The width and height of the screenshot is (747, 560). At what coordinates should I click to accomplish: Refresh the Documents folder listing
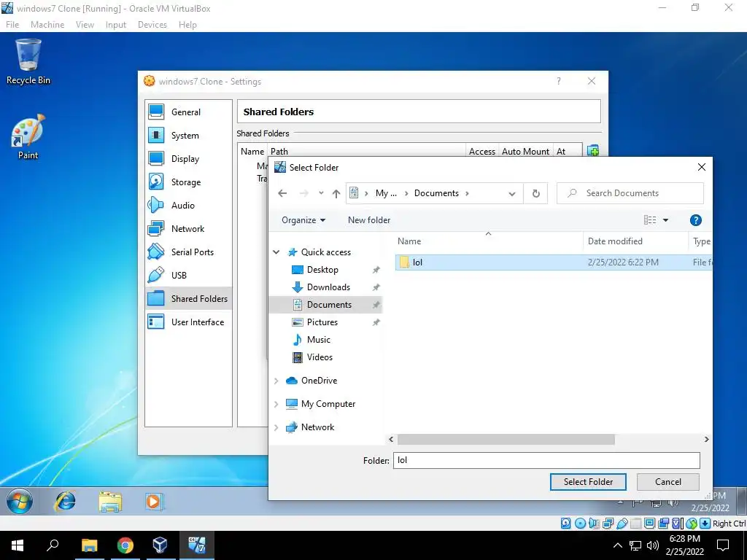pyautogui.click(x=536, y=193)
